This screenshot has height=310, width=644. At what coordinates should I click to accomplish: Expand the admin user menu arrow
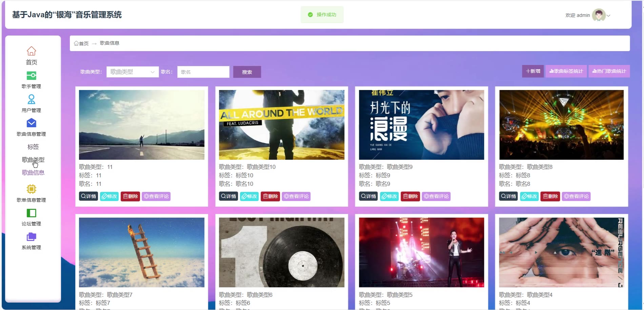coord(608,16)
